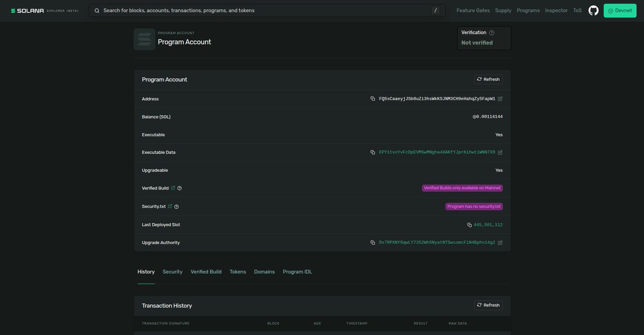Viewport: 644px width, 335px height.
Task: Click the Transaction Signature column header
Action: tap(166, 323)
